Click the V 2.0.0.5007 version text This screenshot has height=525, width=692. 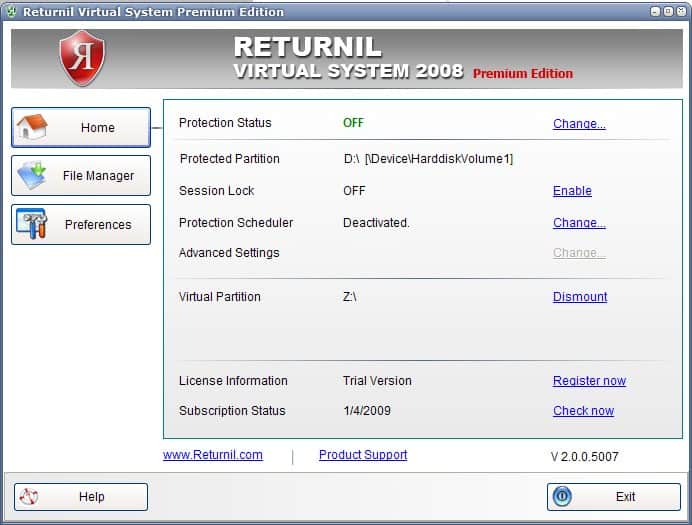pos(584,457)
